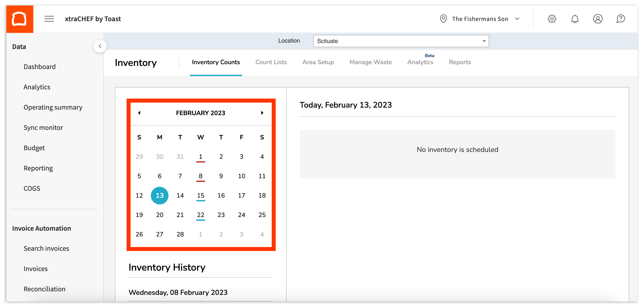
Task: Go to next month in calendar
Action: (262, 113)
